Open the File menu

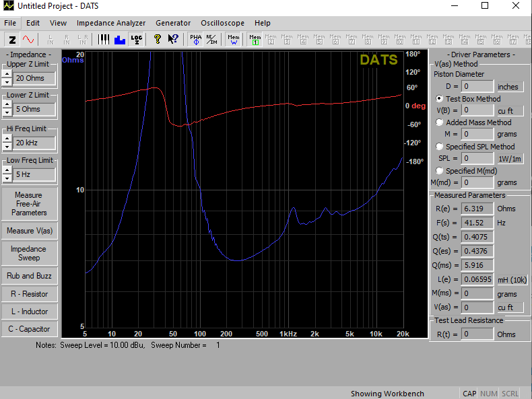click(10, 23)
